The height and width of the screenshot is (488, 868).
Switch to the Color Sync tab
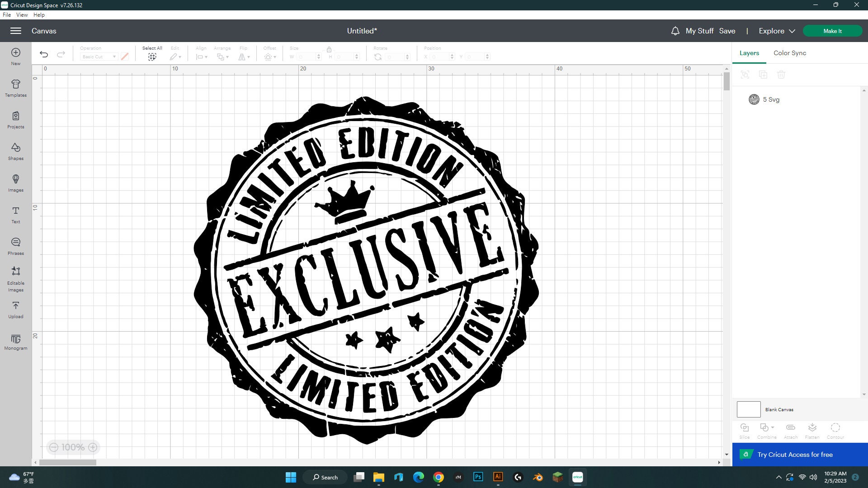pyautogui.click(x=789, y=53)
